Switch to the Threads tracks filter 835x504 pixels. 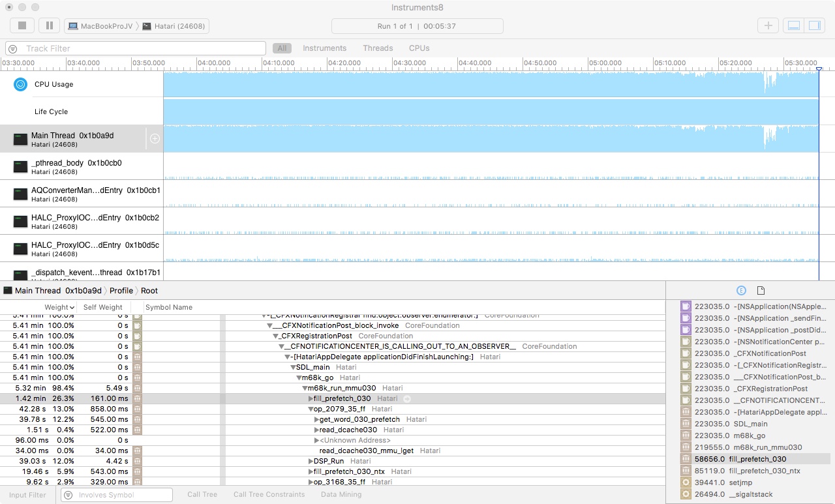(x=378, y=48)
